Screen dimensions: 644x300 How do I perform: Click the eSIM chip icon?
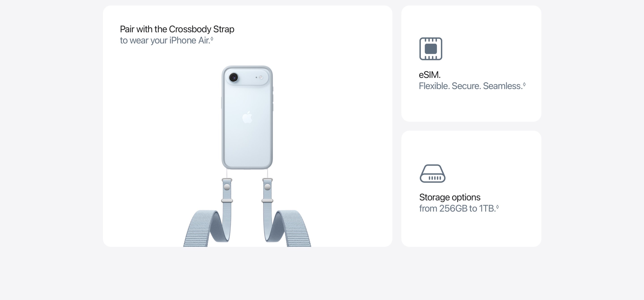tap(431, 49)
